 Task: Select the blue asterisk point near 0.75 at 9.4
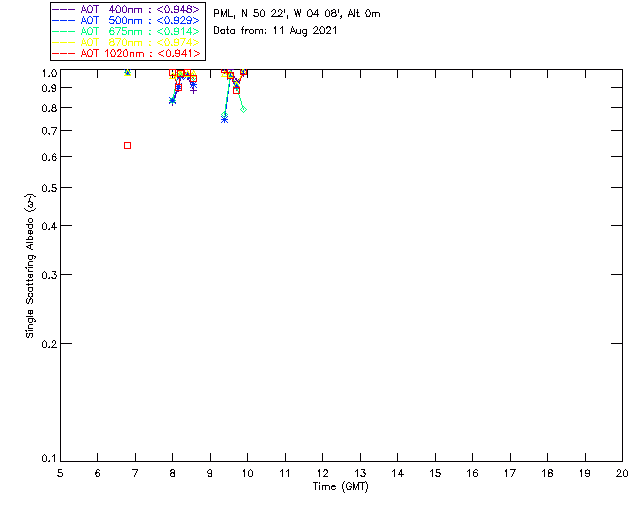point(224,119)
